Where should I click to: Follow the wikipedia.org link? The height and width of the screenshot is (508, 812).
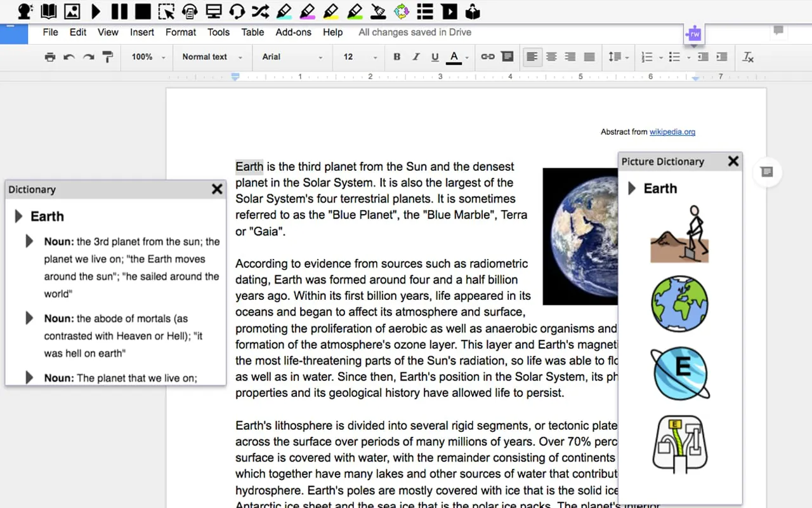672,132
